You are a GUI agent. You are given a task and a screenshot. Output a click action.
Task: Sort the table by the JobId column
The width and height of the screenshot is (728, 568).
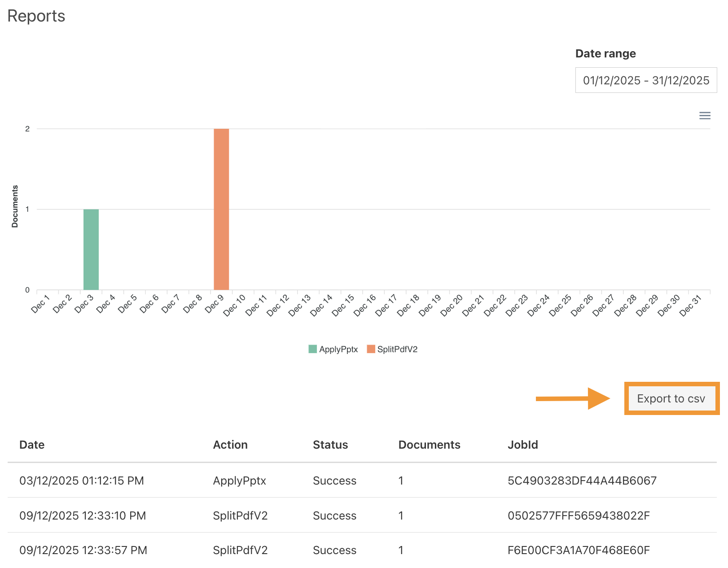522,445
